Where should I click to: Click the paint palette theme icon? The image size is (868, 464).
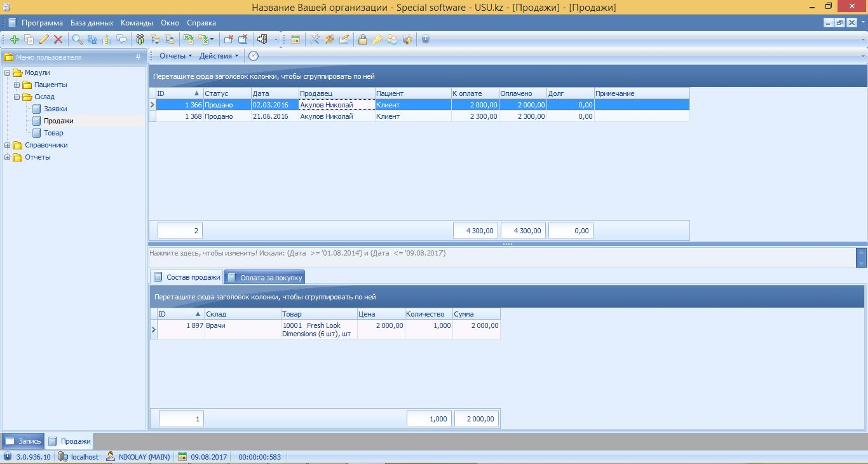point(329,39)
